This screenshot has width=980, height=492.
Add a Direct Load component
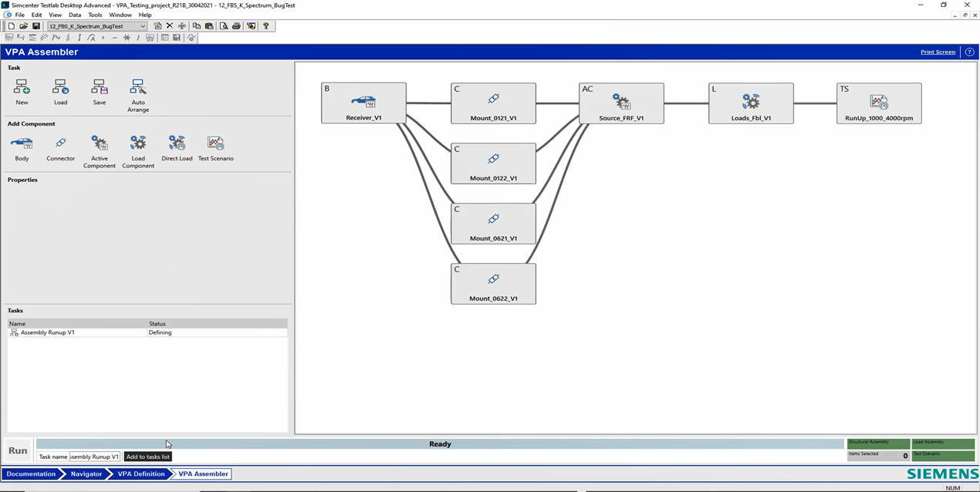click(177, 143)
